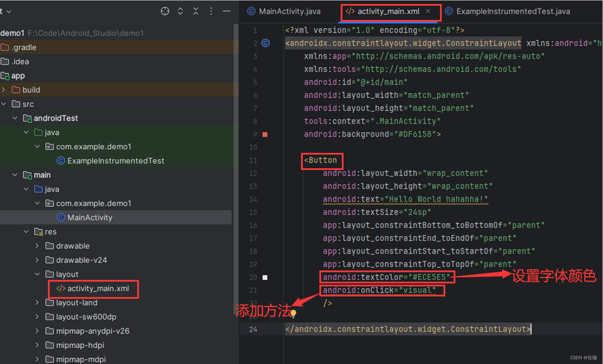Click the android:textSize="24sp" attribute
603x364 pixels.
(x=377, y=212)
